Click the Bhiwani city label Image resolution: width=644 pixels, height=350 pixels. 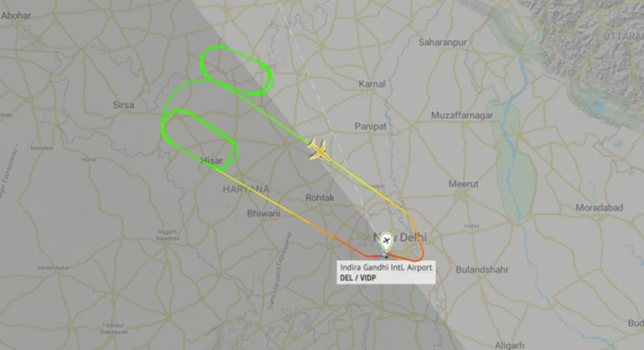click(x=264, y=213)
